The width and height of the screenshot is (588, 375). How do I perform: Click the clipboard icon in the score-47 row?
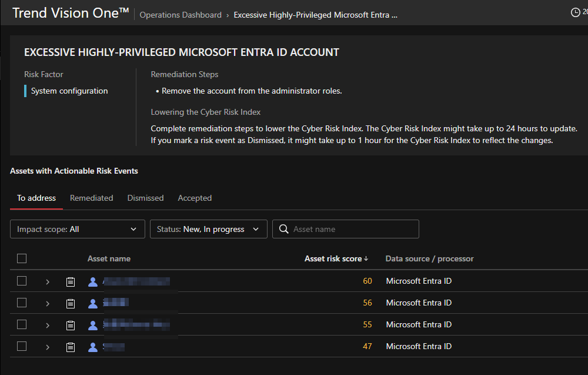point(71,347)
